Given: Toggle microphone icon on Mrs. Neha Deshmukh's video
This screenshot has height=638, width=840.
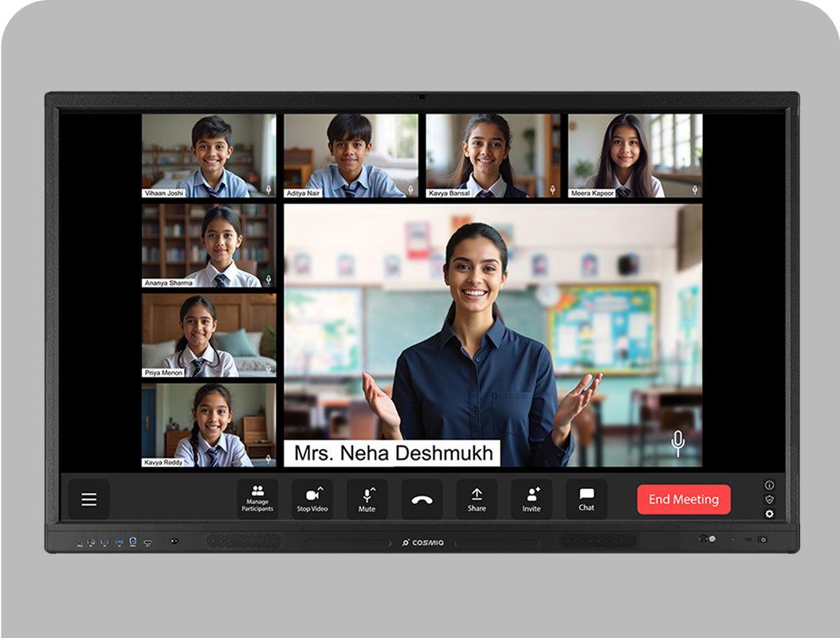Looking at the screenshot, I should 677,444.
